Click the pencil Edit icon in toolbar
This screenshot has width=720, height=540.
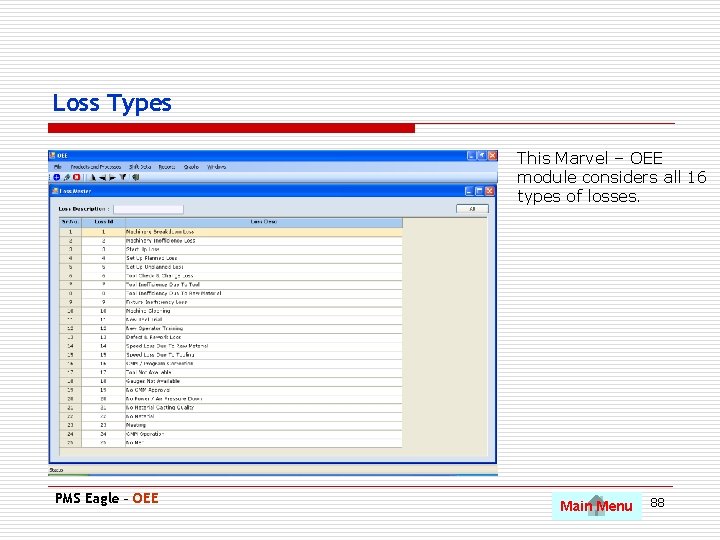tap(67, 177)
